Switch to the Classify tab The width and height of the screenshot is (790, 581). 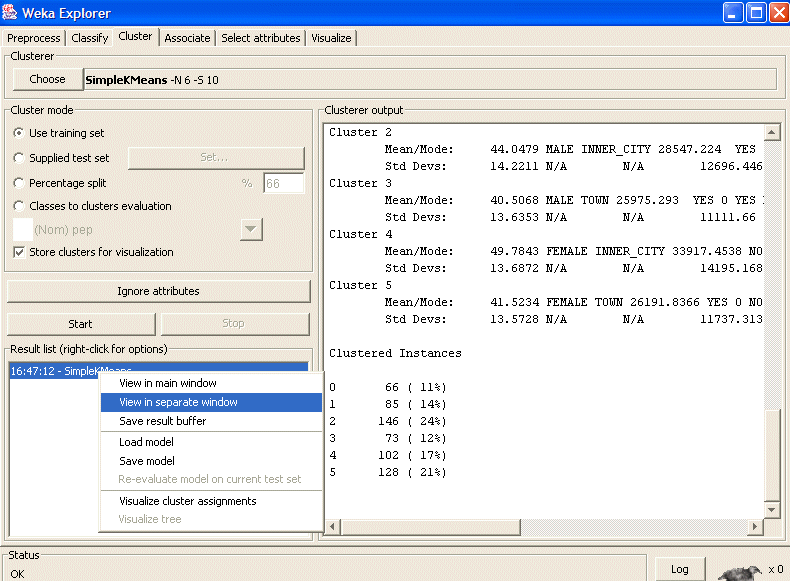pos(90,38)
